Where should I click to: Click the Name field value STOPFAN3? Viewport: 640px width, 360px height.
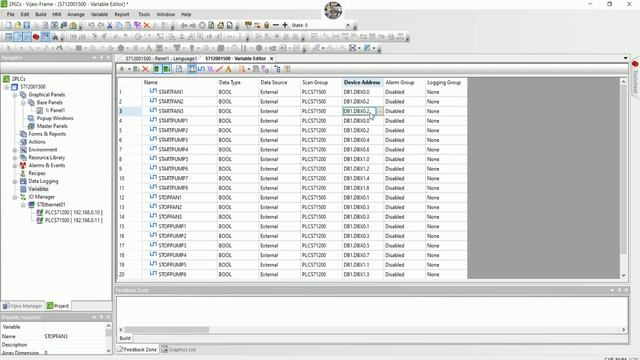pyautogui.click(x=56, y=336)
